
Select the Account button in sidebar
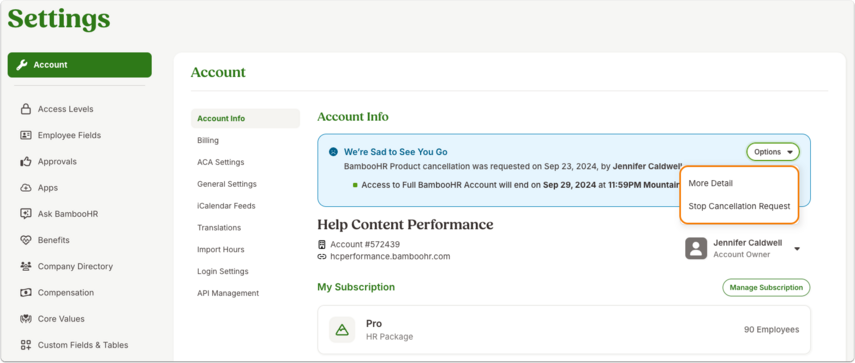pos(80,65)
